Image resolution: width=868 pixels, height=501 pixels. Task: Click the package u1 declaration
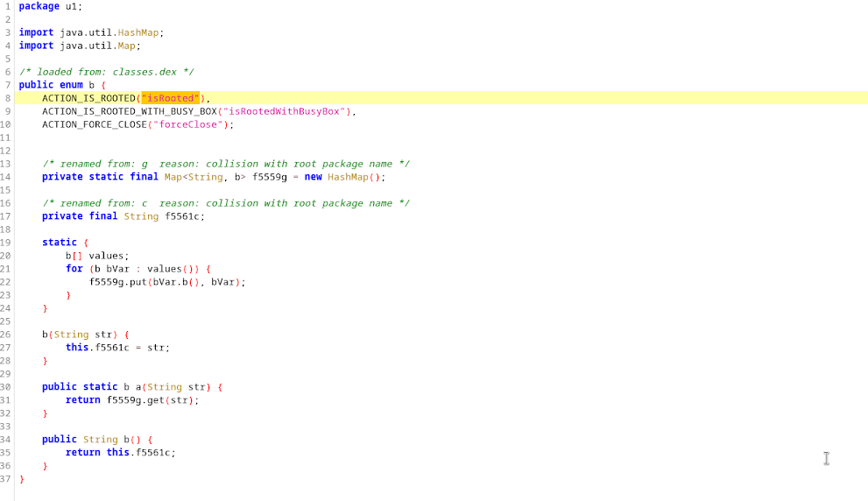point(51,7)
